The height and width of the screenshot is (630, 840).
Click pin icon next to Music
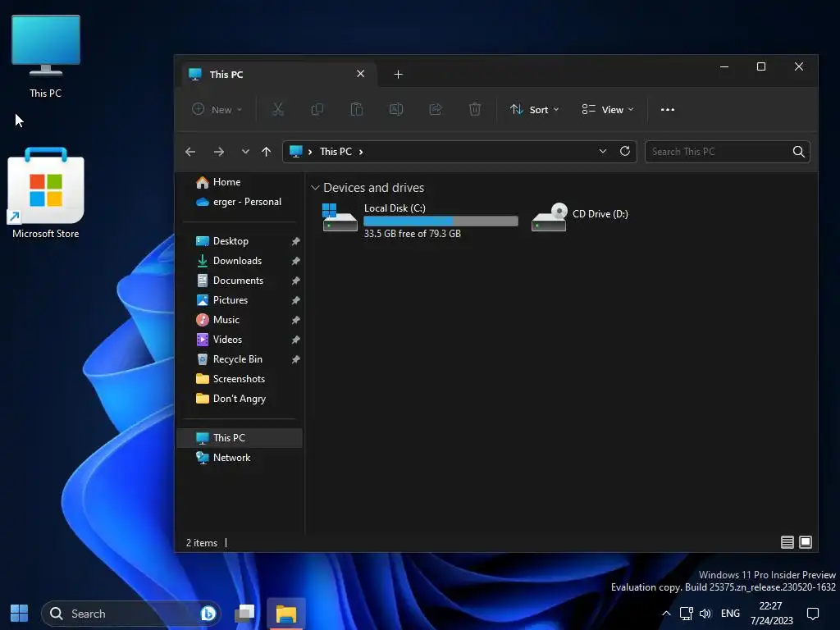coord(295,320)
